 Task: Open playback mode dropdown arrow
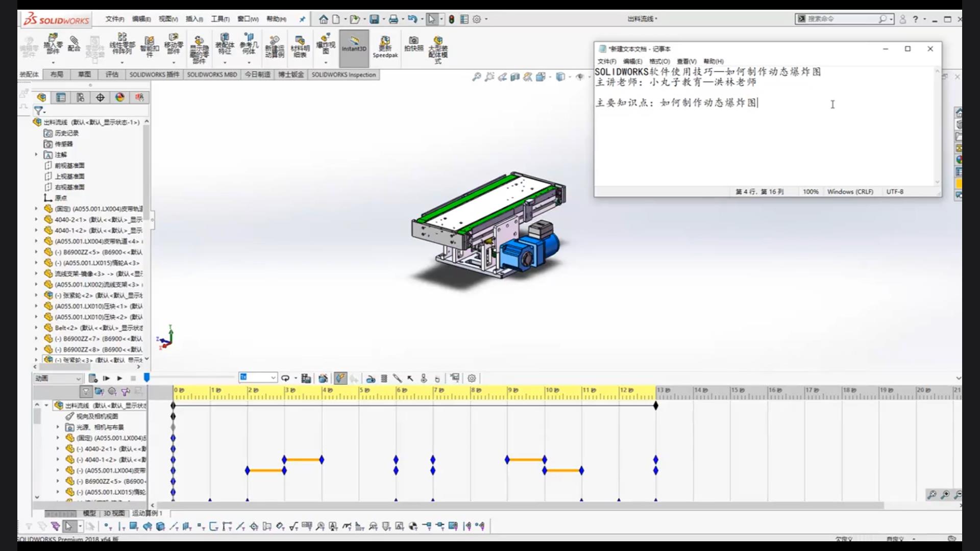pyautogui.click(x=296, y=378)
